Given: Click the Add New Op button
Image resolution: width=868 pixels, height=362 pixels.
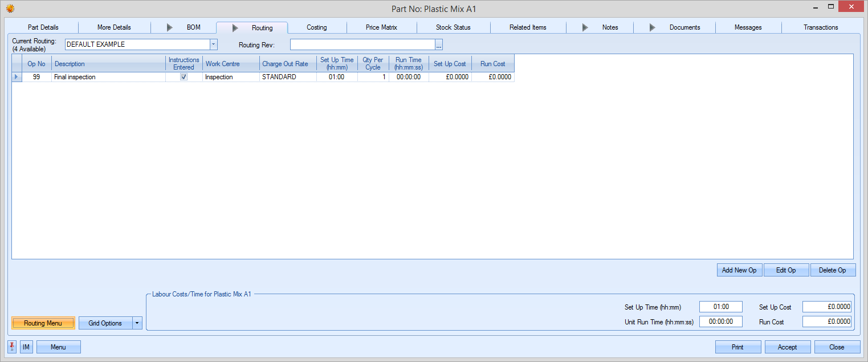Looking at the screenshot, I should pos(739,270).
